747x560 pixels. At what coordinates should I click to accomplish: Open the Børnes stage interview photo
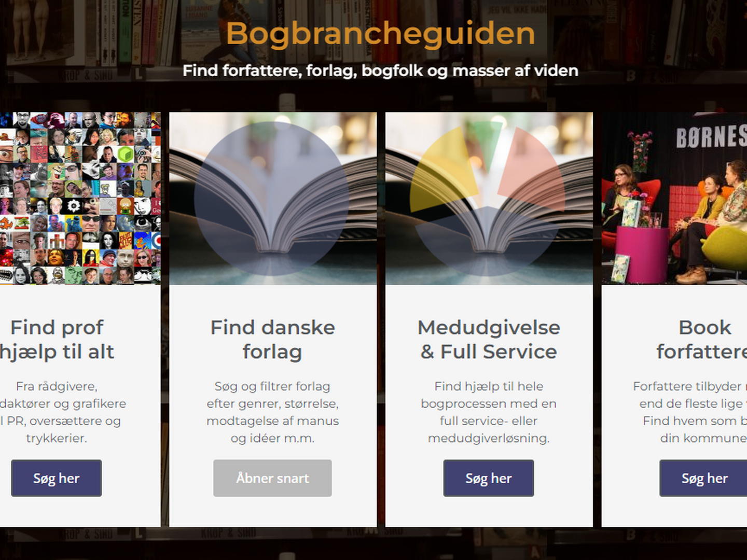(674, 198)
